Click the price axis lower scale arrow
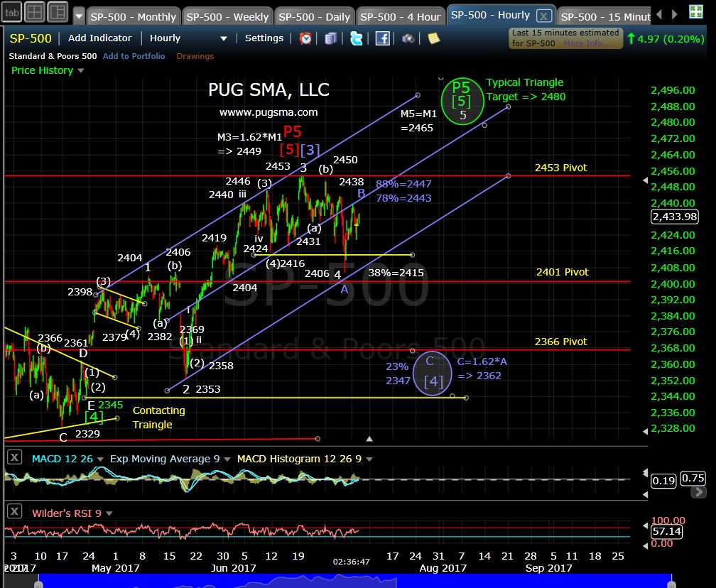The image size is (716, 588). (x=645, y=432)
